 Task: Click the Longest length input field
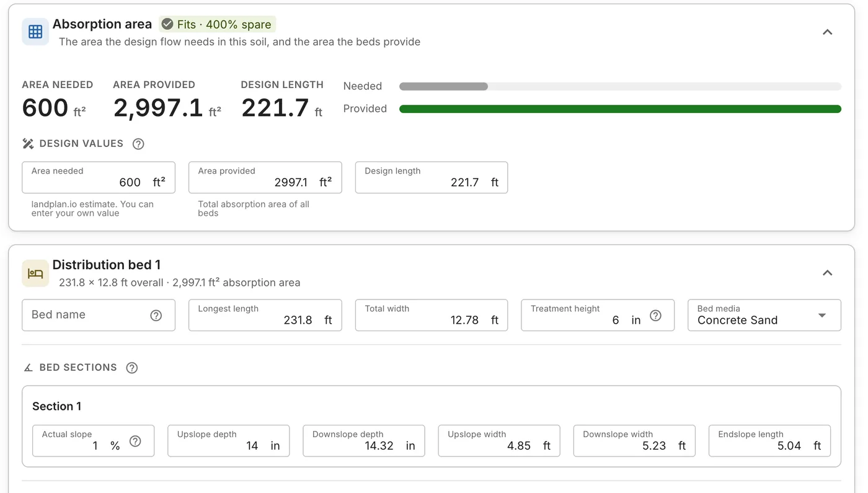[x=265, y=315]
